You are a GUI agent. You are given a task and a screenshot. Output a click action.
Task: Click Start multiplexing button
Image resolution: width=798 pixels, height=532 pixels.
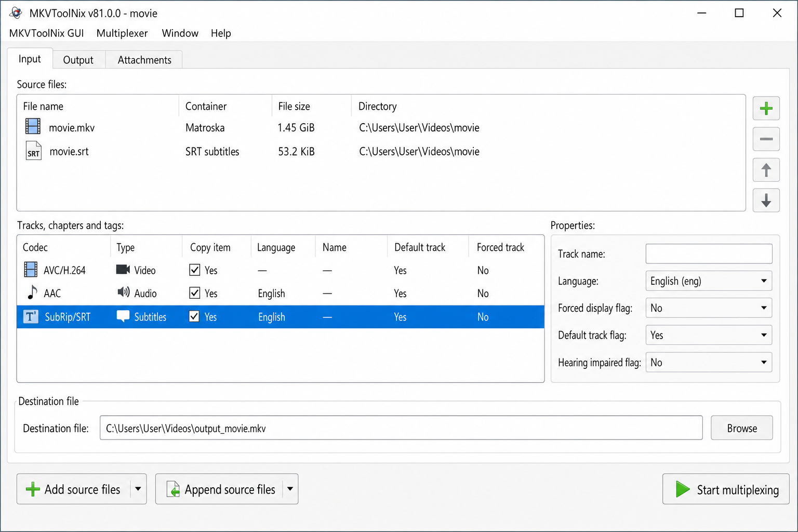click(x=726, y=489)
